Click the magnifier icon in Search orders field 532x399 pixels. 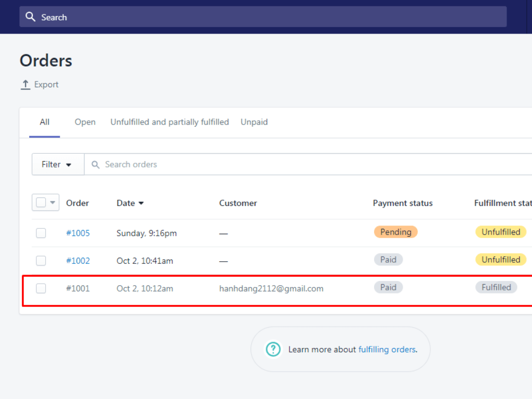(x=95, y=164)
